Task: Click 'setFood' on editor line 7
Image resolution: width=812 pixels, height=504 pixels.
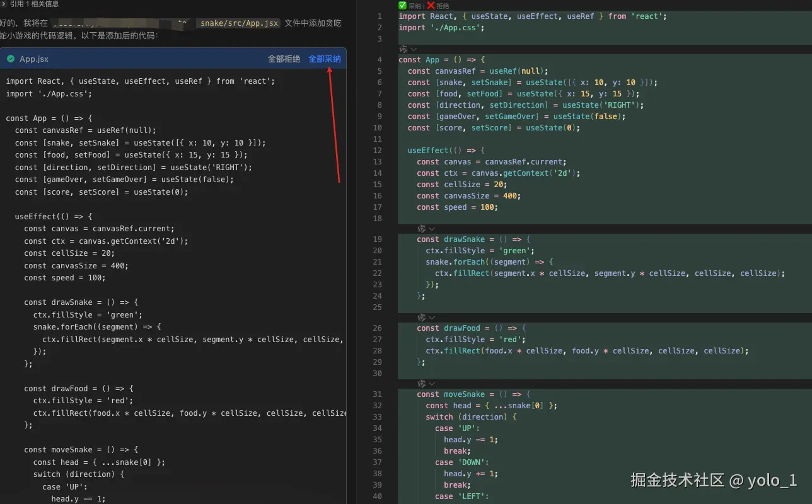Action: (482, 94)
